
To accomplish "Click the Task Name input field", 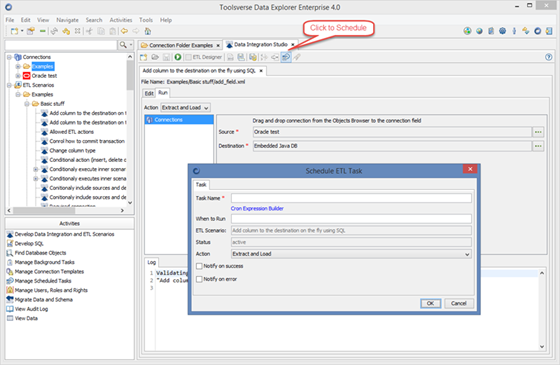I will (351, 198).
